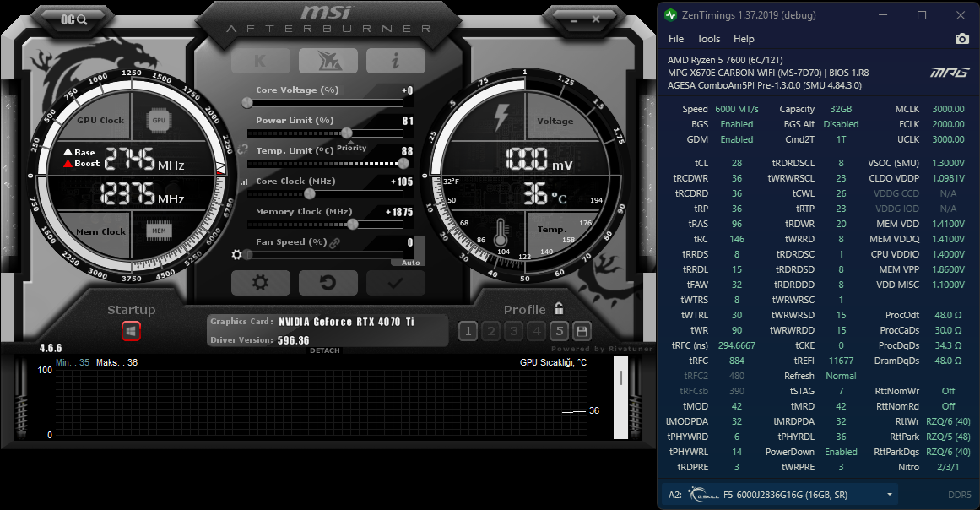Click the Capacity value 32GB
Screen dimensions: 980x510
pos(842,109)
